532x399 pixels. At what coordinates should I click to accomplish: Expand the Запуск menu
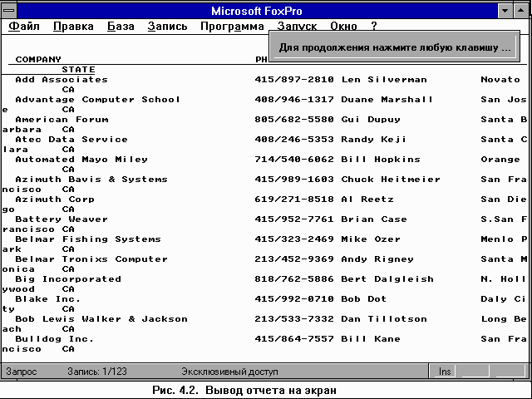click(297, 27)
